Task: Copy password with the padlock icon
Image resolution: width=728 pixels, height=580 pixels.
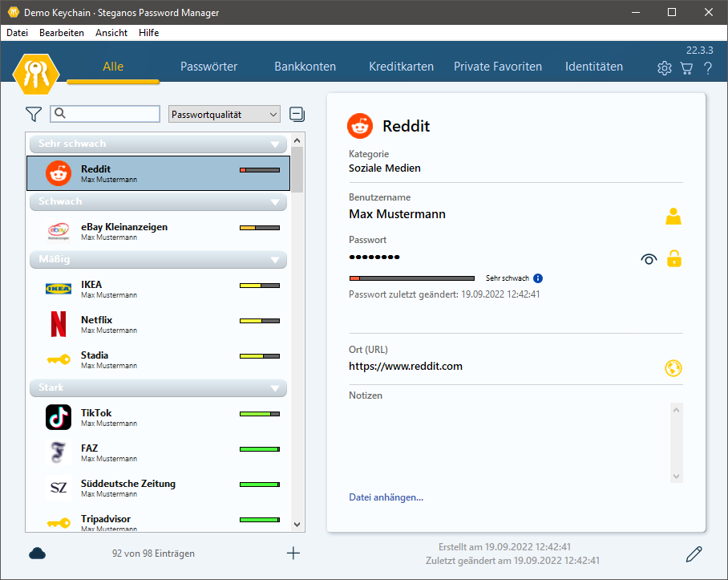Action: point(674,258)
